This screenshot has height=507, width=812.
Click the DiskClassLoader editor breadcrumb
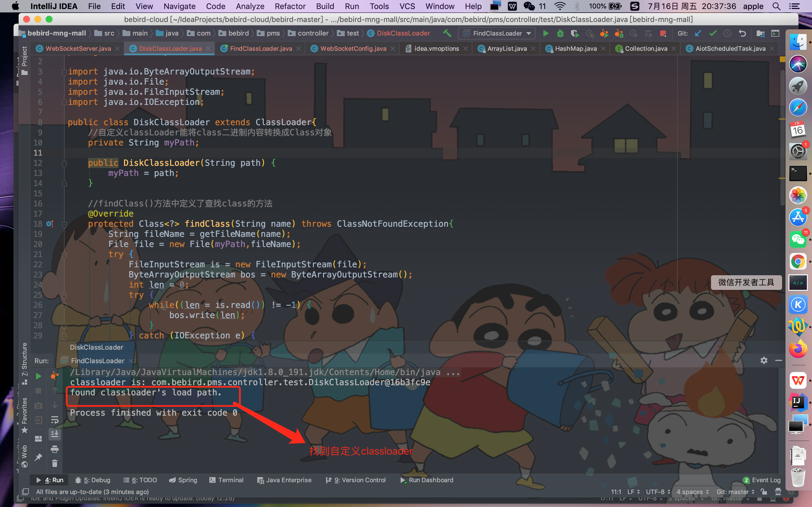[x=96, y=347]
